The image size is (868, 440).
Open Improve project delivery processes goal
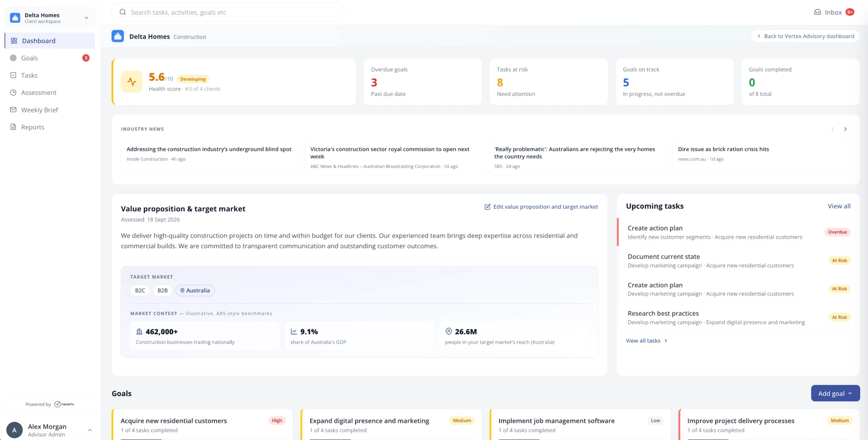pos(769,425)
